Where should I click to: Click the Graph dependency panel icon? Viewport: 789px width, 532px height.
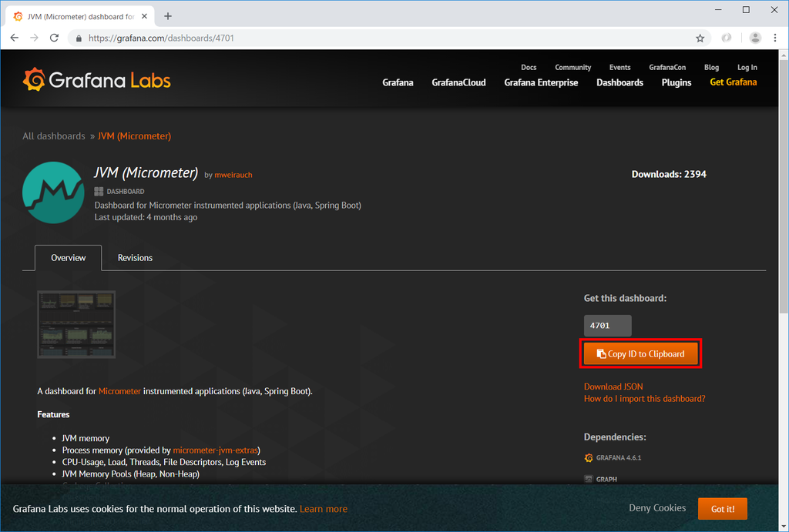(588, 479)
